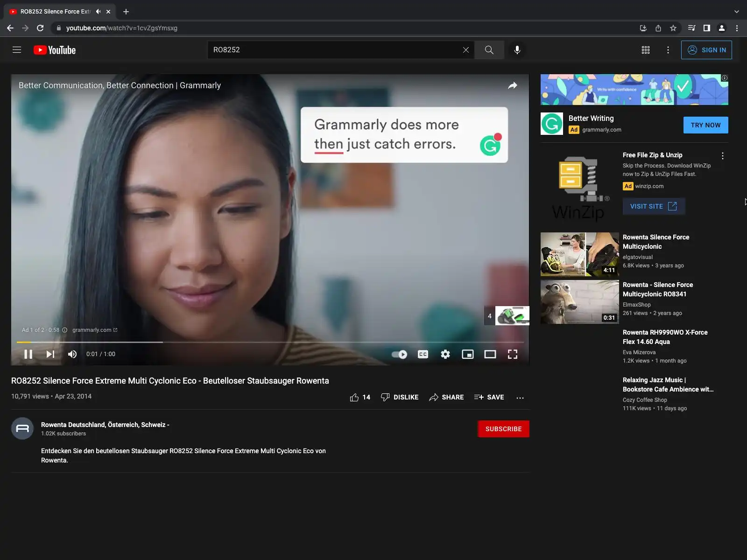The height and width of the screenshot is (560, 747).
Task: Open the WinZip ad options menu
Action: tap(723, 156)
